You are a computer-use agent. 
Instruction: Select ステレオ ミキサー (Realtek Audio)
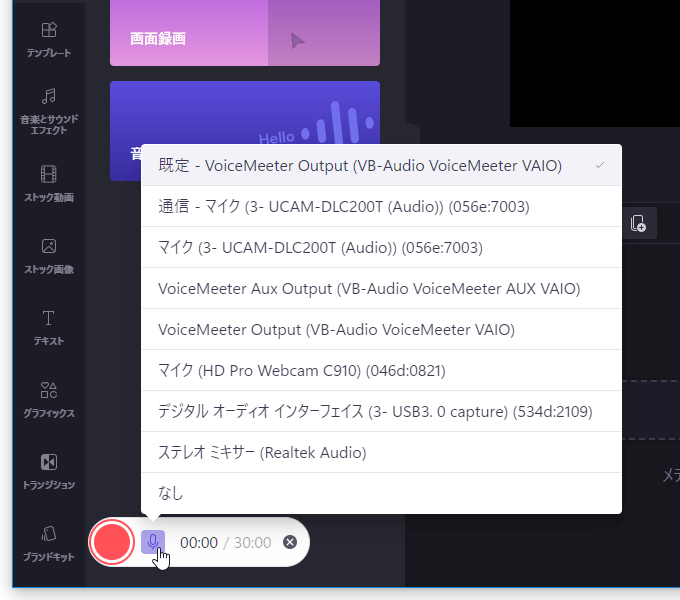pos(381,452)
